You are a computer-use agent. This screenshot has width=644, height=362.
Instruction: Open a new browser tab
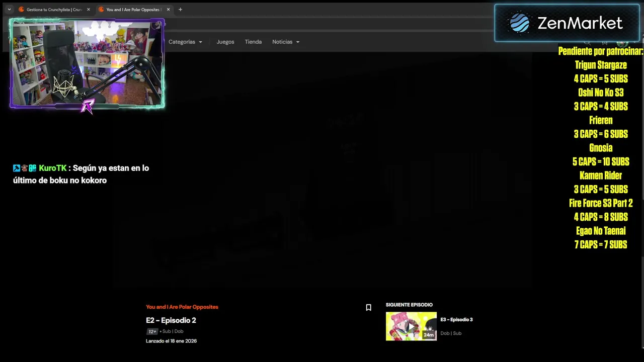[x=180, y=10]
